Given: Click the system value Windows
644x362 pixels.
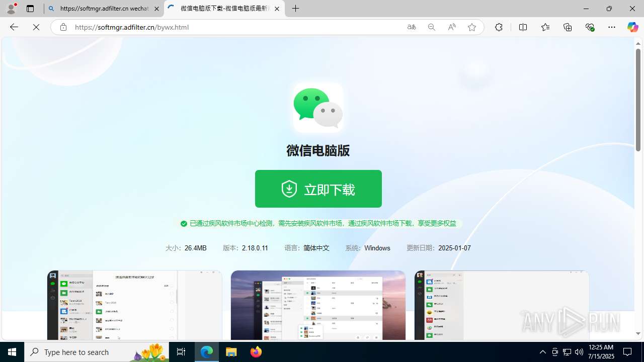Looking at the screenshot, I should 377,248.
